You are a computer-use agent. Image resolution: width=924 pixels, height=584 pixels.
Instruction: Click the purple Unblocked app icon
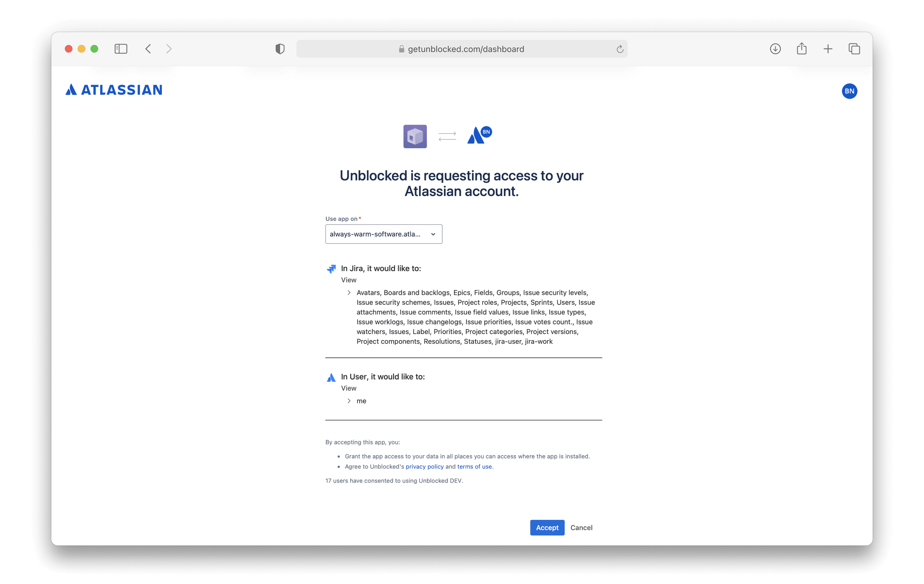415,136
